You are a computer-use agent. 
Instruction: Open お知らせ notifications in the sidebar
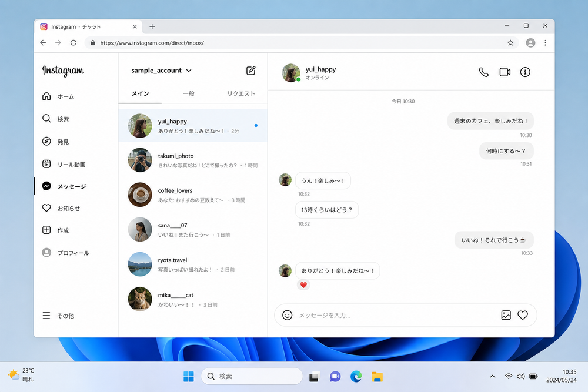pyautogui.click(x=61, y=209)
